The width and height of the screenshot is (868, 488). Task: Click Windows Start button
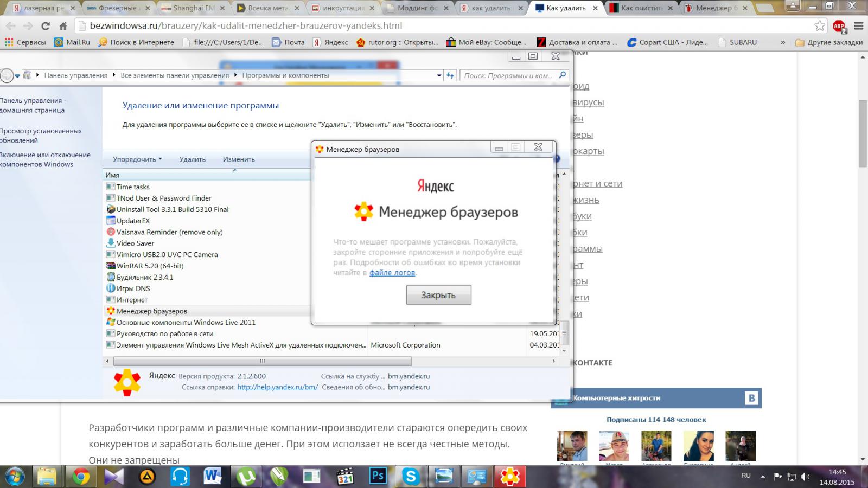click(x=15, y=477)
